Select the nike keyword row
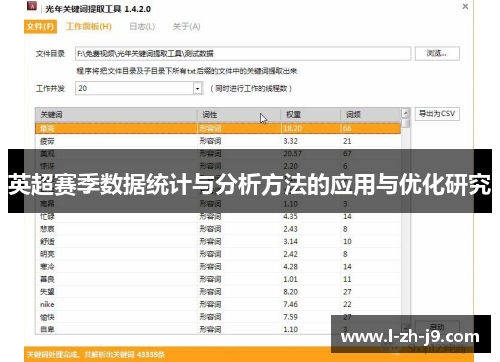 (x=218, y=304)
